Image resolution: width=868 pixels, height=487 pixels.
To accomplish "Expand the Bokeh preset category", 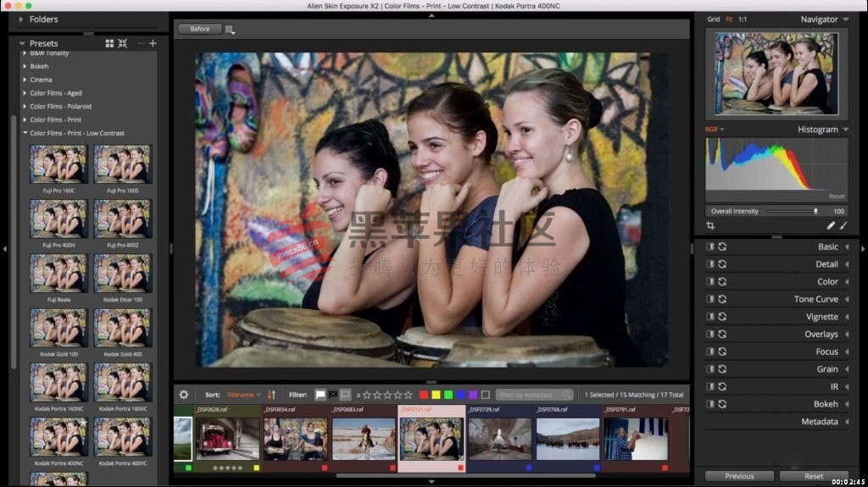I will point(25,66).
